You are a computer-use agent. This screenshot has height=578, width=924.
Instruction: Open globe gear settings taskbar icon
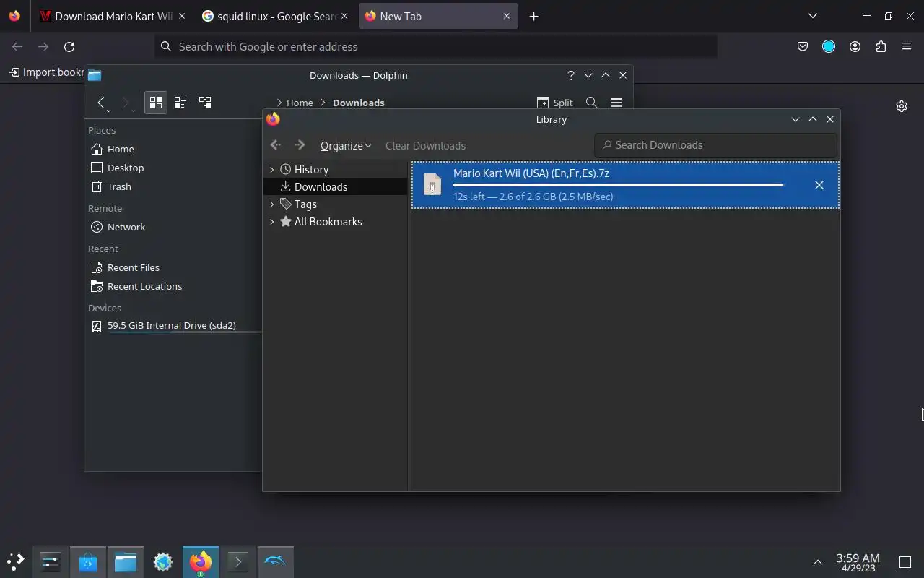tap(163, 561)
